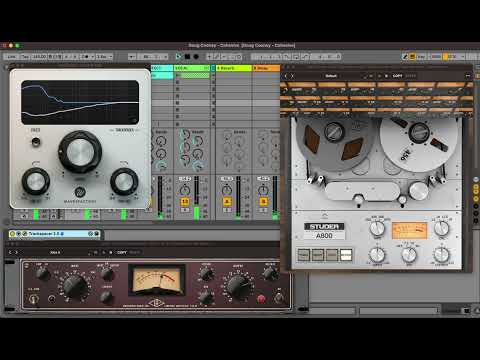Screen dimensions: 480x360
Task: Click the Trackspacer spectrum display
Action: 80,102
